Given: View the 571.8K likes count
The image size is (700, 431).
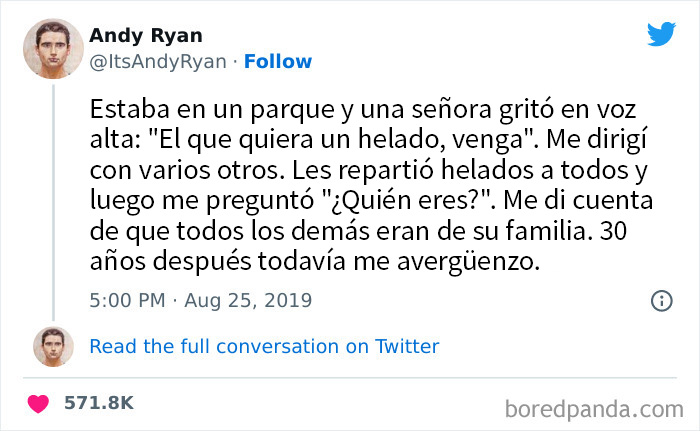Looking at the screenshot, I should click(98, 403).
